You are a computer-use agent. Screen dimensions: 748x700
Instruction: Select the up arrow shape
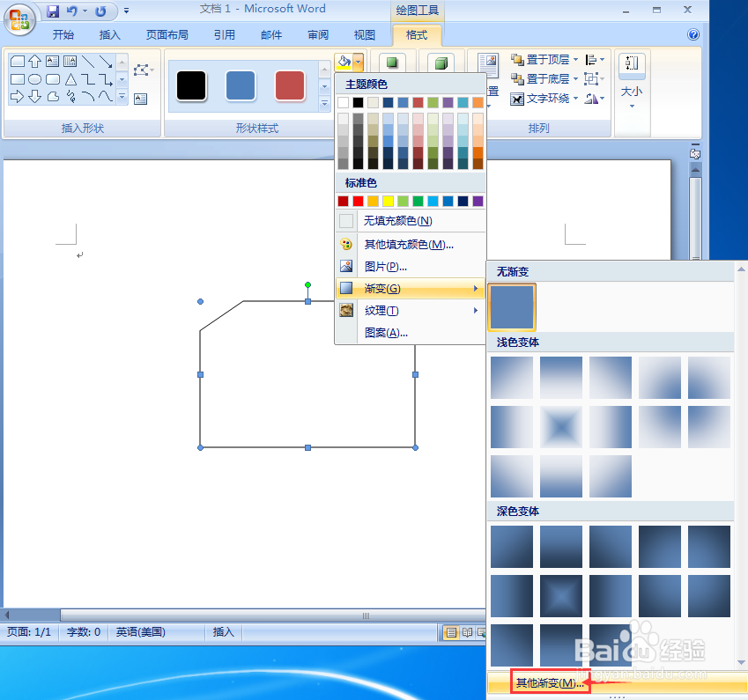pyautogui.click(x=34, y=61)
